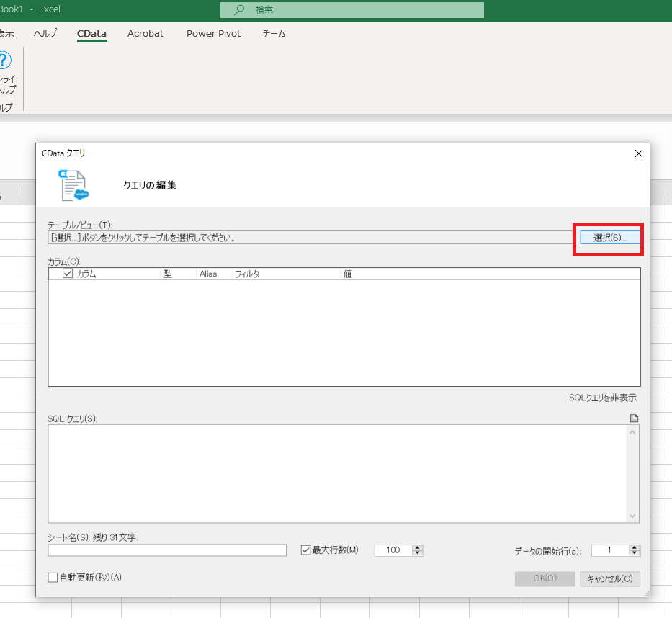
Task: Switch to the Power Pivot tab
Action: [x=213, y=33]
